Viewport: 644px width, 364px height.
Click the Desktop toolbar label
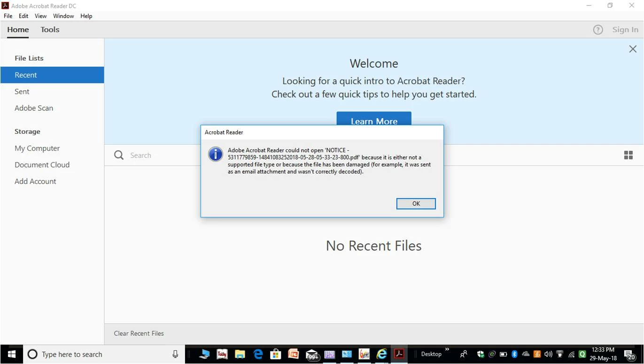pos(431,354)
